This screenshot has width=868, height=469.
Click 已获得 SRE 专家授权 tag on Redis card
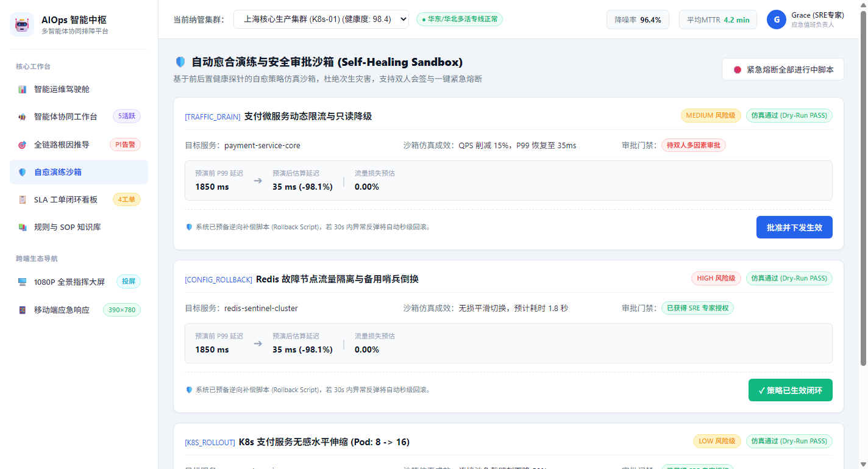click(697, 308)
